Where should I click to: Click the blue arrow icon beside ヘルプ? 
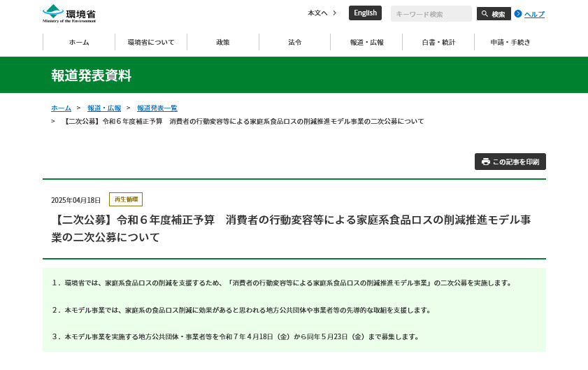point(518,13)
